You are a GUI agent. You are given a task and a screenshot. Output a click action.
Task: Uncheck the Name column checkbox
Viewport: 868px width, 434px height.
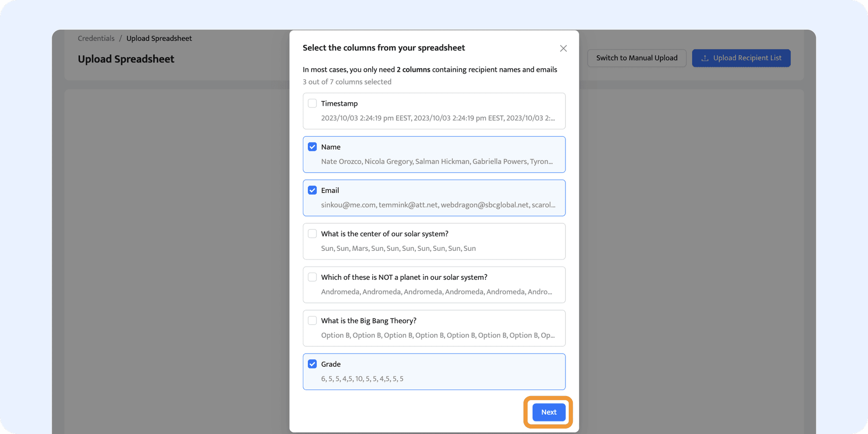tap(312, 147)
